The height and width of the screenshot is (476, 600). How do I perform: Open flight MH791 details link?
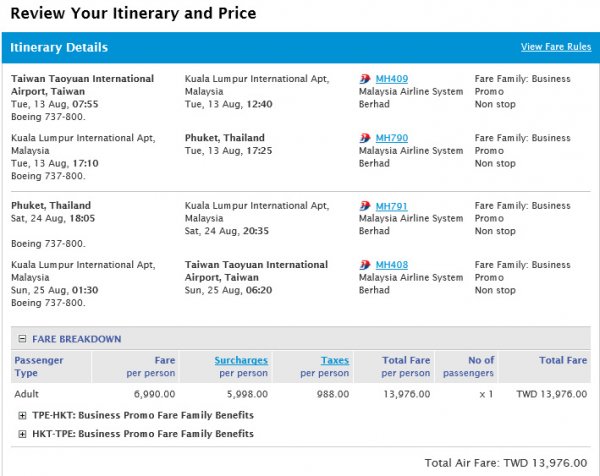pyautogui.click(x=391, y=206)
